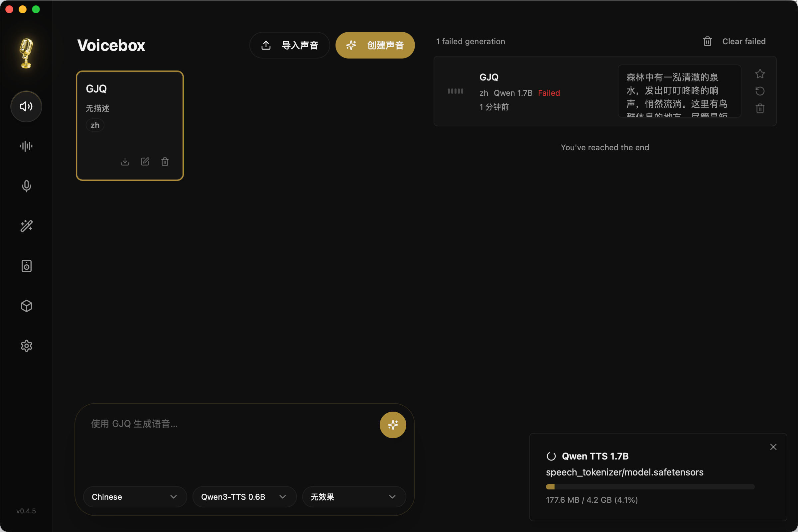Open the models 3D box panel
798x532 pixels.
[x=26, y=306]
